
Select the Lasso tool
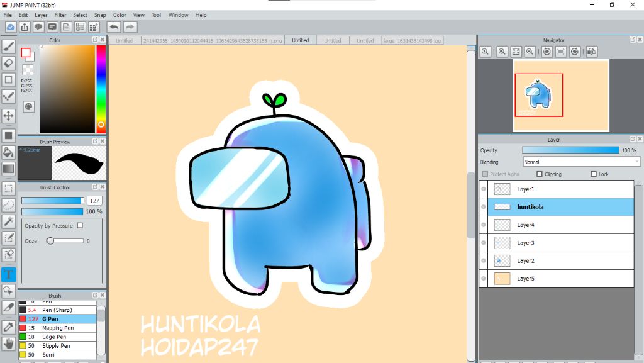(9, 205)
